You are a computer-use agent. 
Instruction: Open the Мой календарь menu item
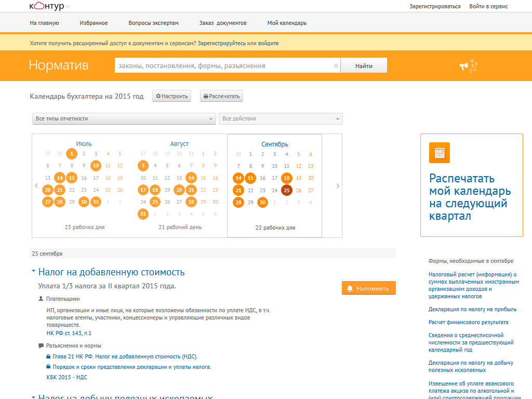pos(287,23)
